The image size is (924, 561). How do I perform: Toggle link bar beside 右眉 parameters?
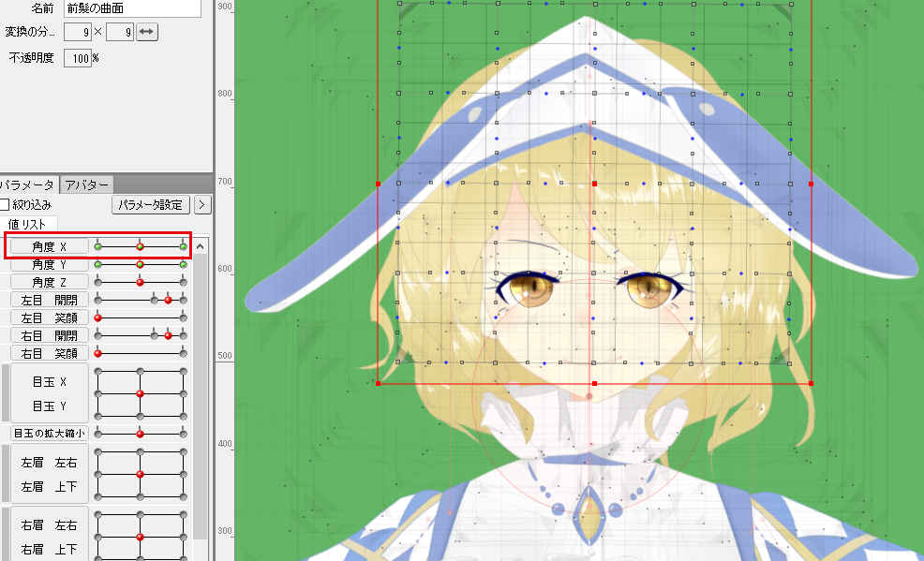[x=6, y=535]
